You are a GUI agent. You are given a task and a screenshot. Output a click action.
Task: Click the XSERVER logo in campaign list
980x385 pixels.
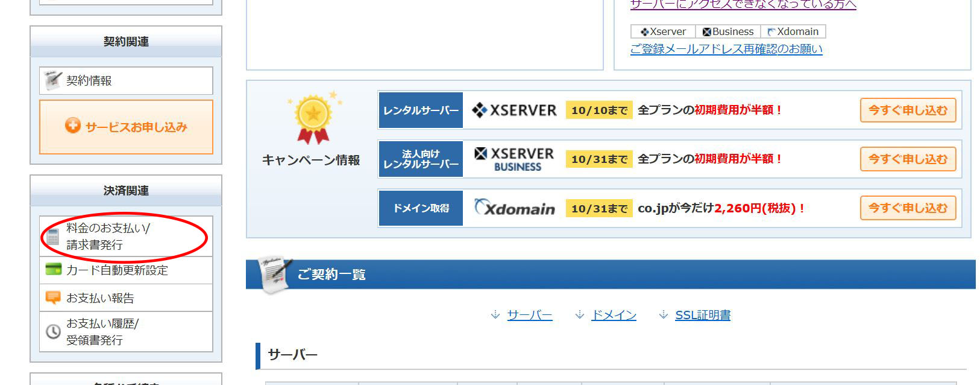click(x=514, y=110)
